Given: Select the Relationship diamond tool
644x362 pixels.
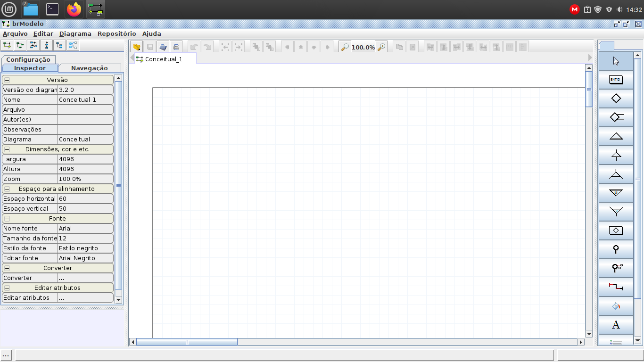Looking at the screenshot, I should click(616, 99).
